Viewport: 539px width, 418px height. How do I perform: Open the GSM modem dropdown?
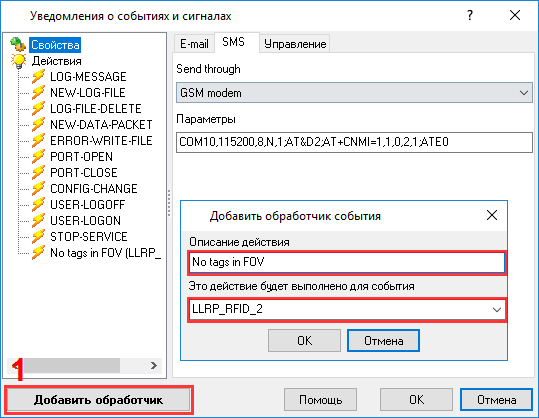click(x=354, y=92)
